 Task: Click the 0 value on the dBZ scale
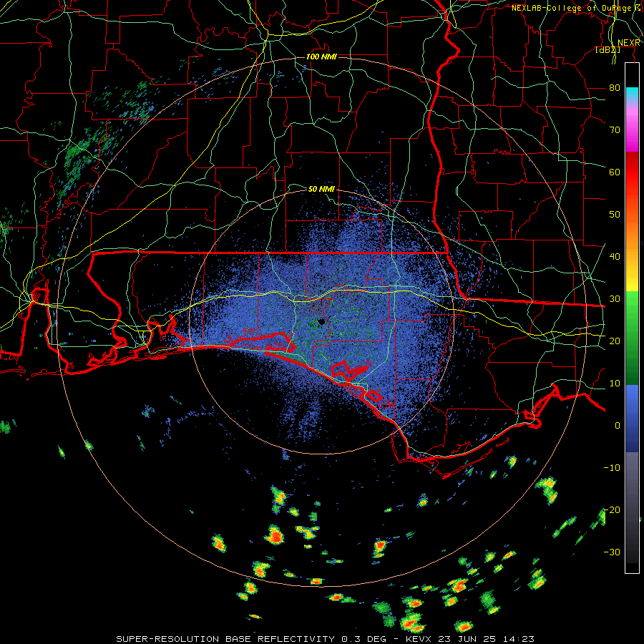[x=618, y=426]
